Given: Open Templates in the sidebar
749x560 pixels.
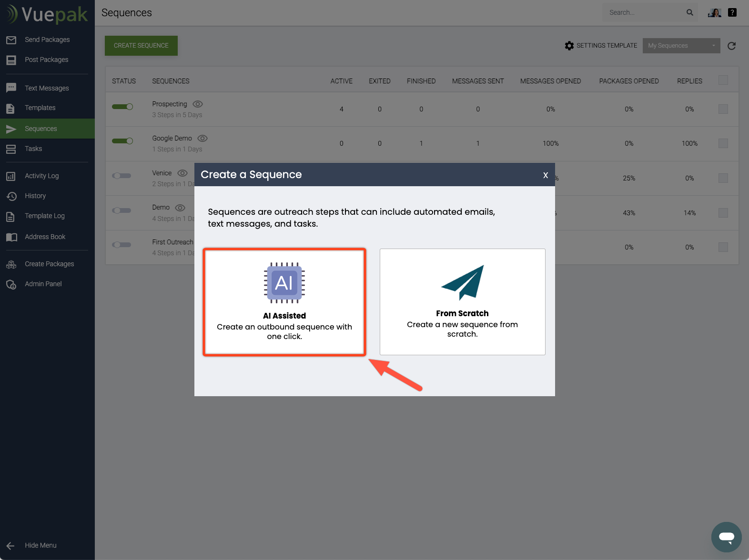Looking at the screenshot, I should 40,108.
